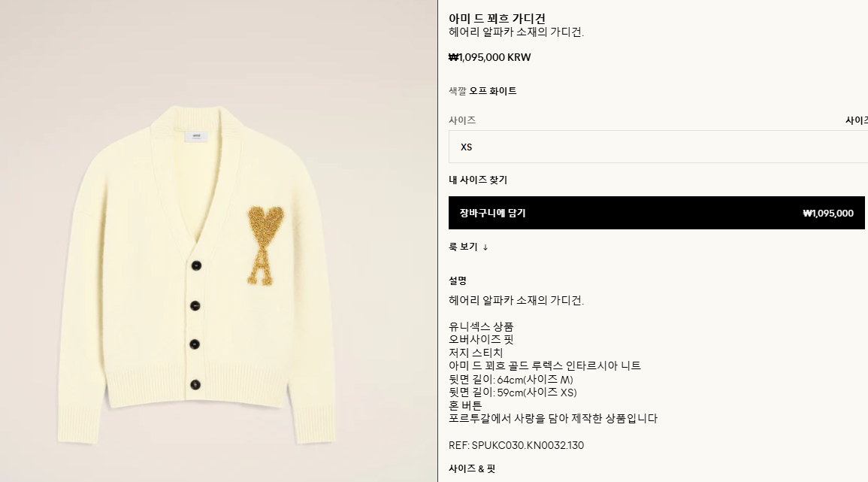Add item with 장바구니에 담기 button
The width and height of the screenshot is (868, 482).
coord(657,213)
